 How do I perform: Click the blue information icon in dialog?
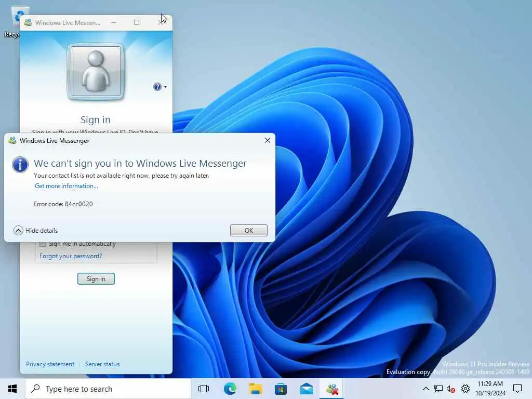click(20, 165)
